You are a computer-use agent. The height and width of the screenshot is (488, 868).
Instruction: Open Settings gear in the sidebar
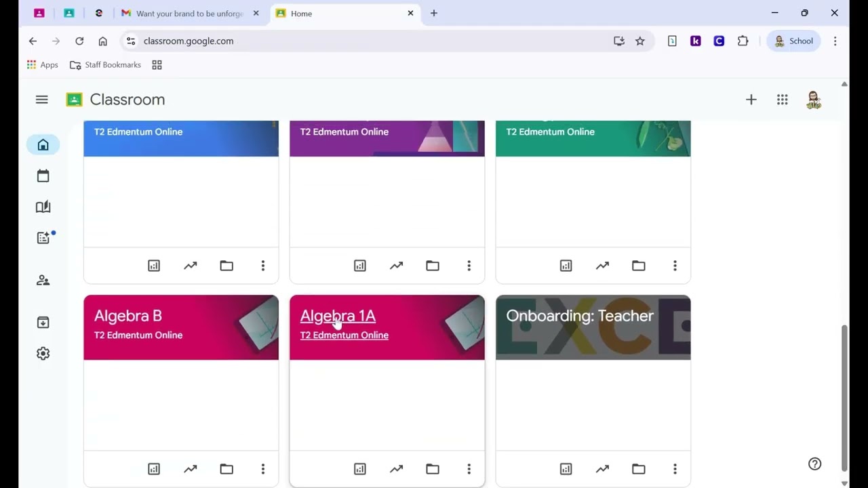pos(43,354)
